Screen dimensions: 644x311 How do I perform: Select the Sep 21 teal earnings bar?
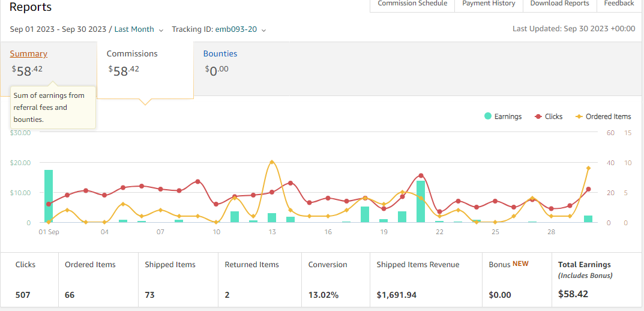tap(421, 201)
